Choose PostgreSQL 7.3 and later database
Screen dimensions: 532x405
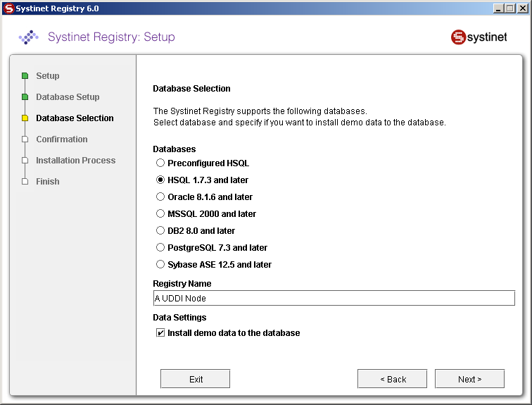tap(160, 248)
